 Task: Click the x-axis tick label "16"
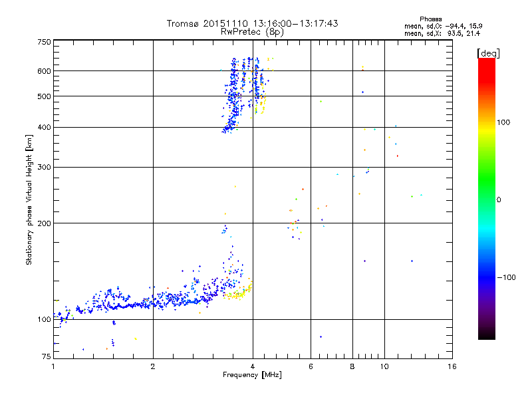pyautogui.click(x=452, y=366)
